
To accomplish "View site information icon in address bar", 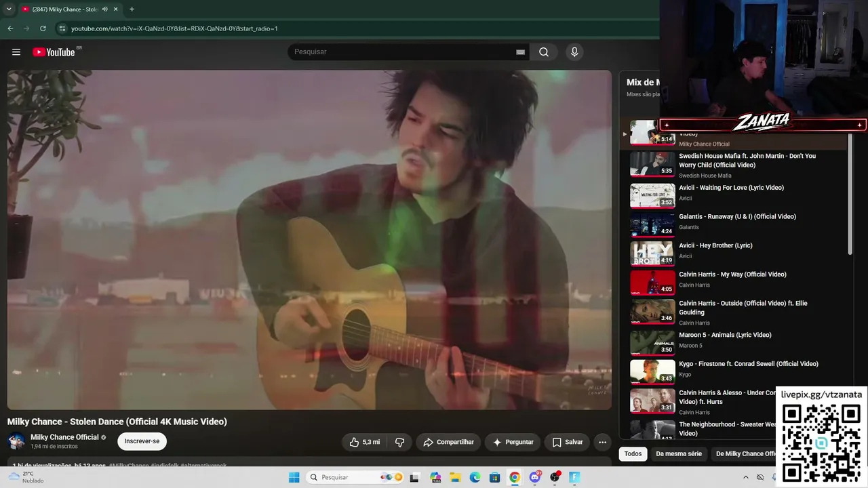I will click(62, 28).
